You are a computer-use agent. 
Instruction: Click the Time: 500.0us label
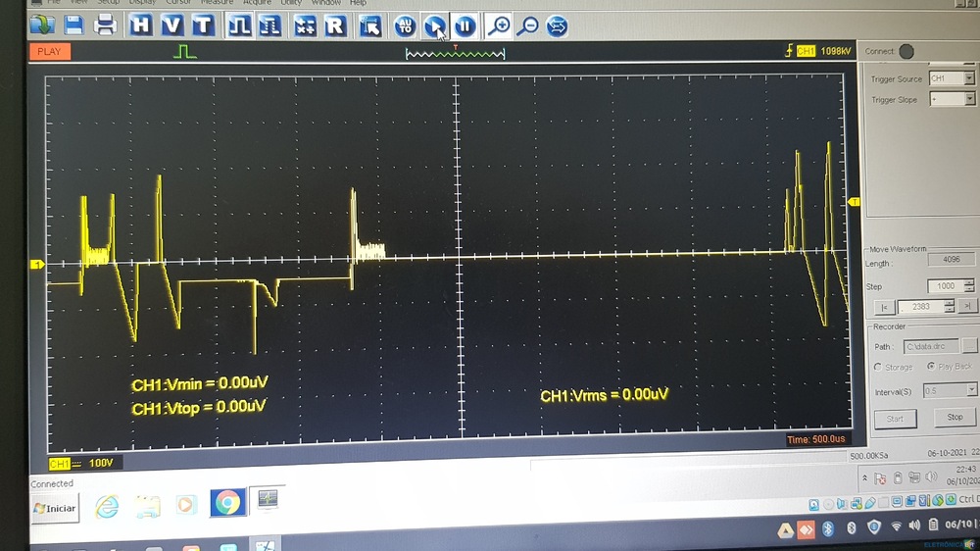815,439
